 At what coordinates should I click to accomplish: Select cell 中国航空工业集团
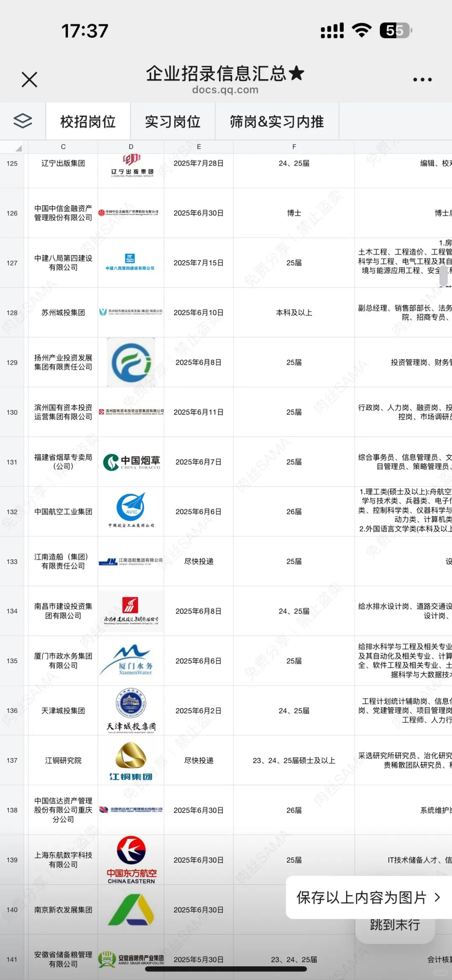tap(63, 512)
